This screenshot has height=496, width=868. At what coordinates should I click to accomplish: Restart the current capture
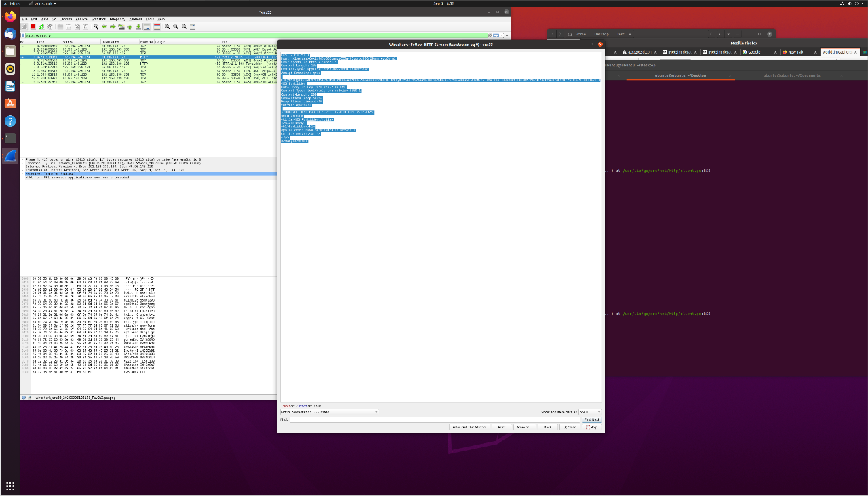click(x=41, y=26)
